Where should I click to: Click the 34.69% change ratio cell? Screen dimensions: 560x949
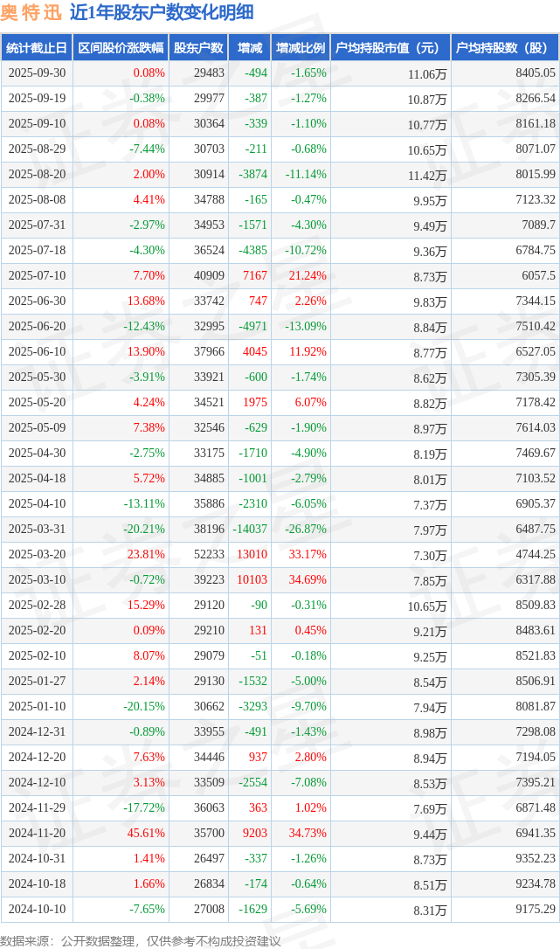(x=307, y=579)
